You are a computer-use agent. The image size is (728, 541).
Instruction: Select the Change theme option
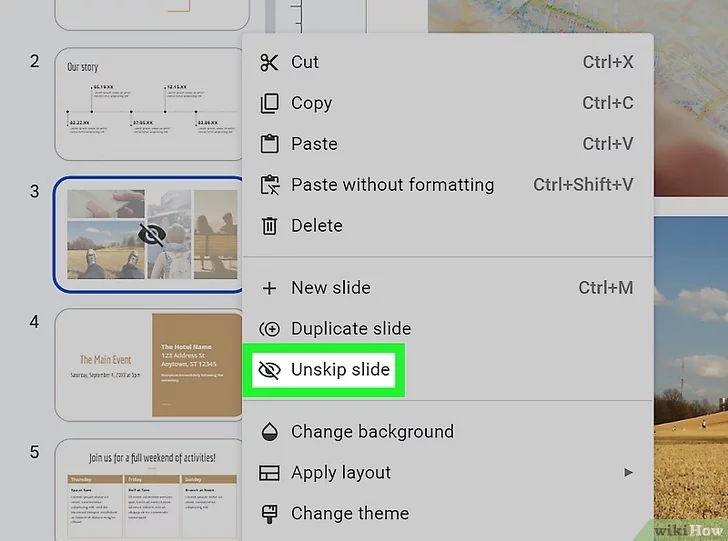pos(349,514)
